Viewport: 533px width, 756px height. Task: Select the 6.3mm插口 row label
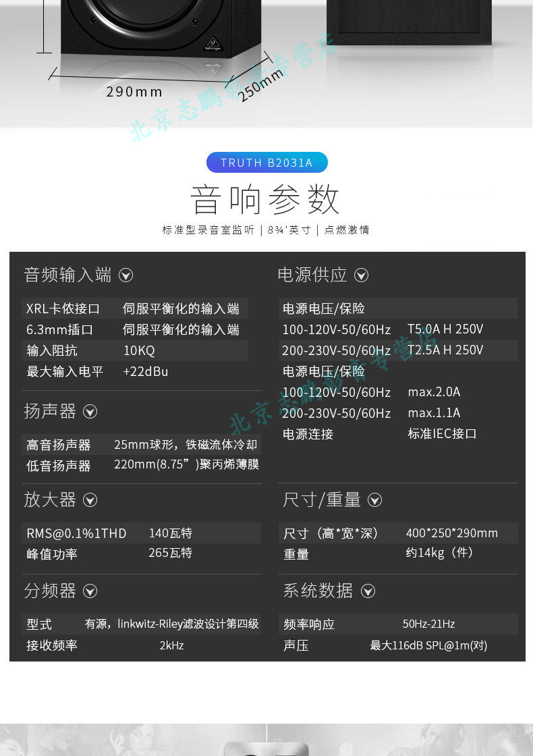coord(60,330)
